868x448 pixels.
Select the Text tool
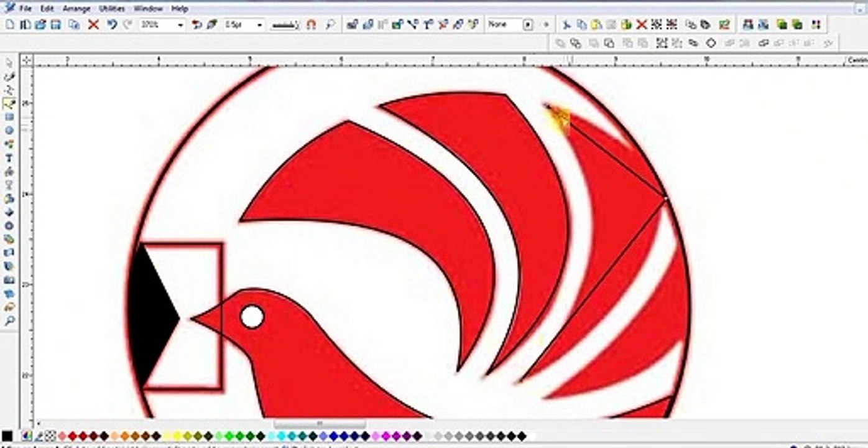pos(9,158)
